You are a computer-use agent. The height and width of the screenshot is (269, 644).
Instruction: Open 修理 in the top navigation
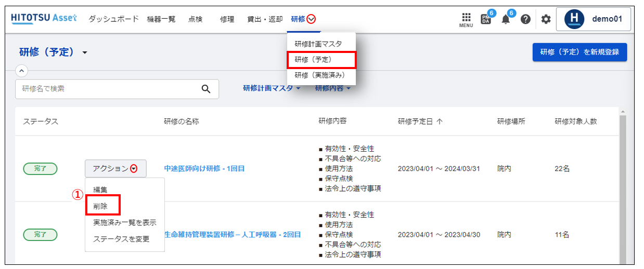227,19
